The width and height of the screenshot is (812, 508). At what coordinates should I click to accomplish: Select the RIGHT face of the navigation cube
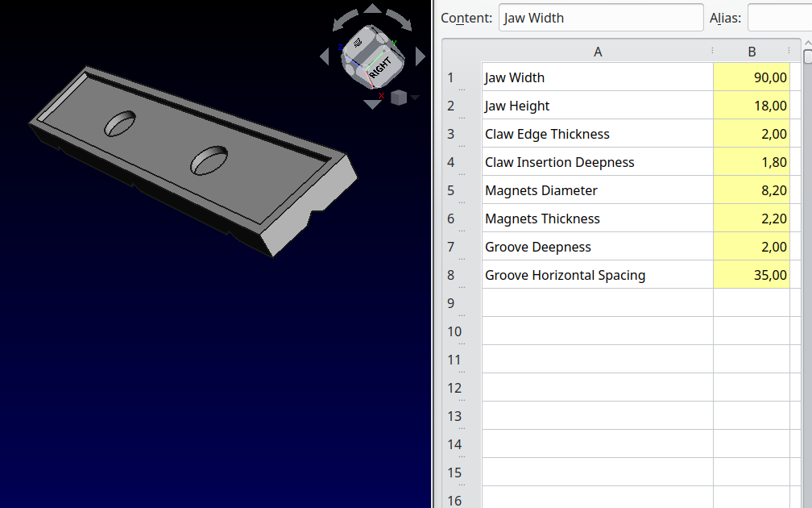pyautogui.click(x=381, y=68)
